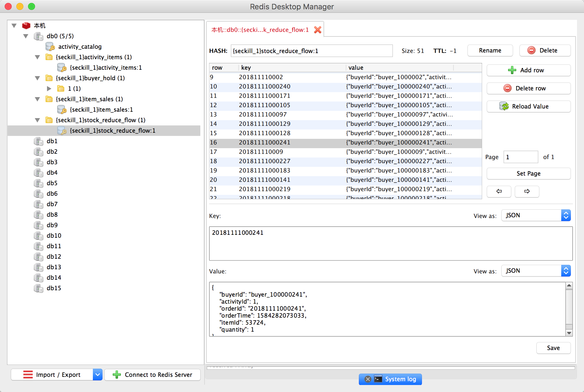
Task: Click the Key text area showing 20181111000241
Action: point(391,244)
